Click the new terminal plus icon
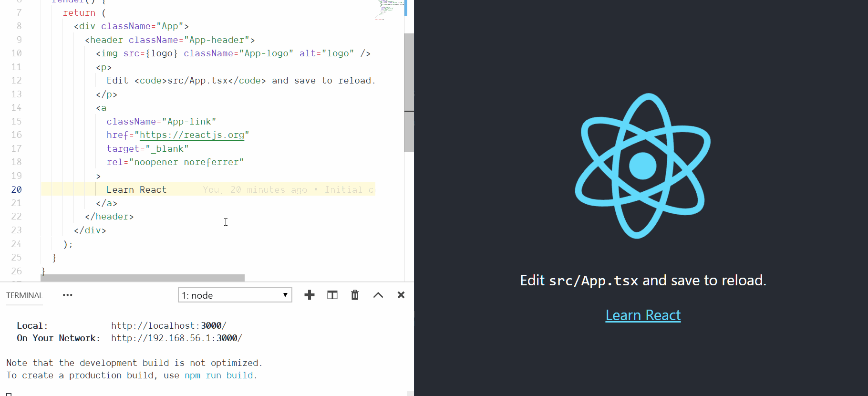868x396 pixels. click(x=310, y=295)
